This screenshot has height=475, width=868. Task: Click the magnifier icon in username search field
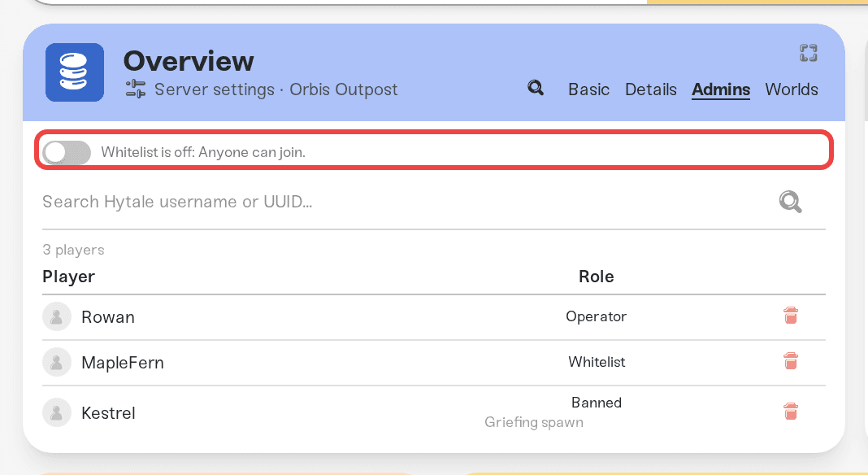pyautogui.click(x=791, y=202)
